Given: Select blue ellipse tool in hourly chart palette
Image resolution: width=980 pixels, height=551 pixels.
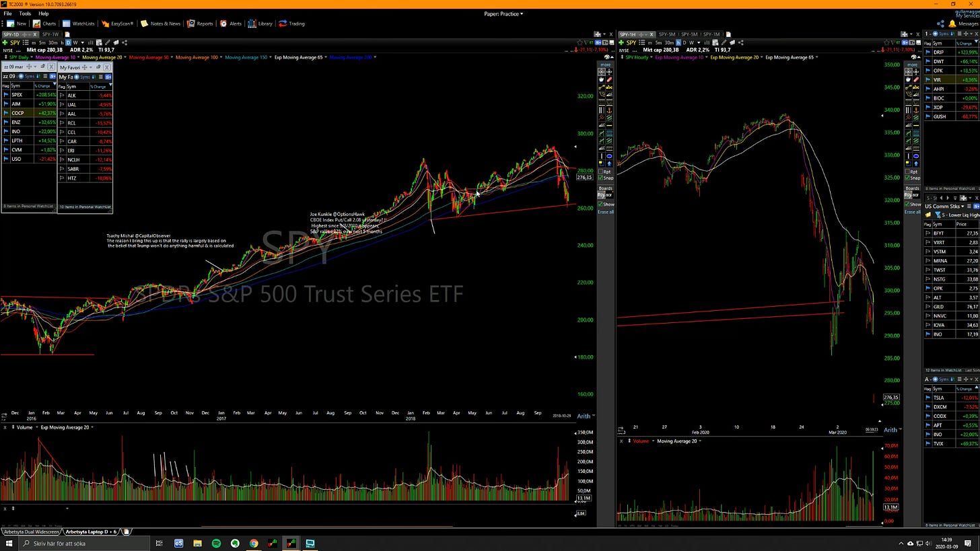Looking at the screenshot, I should (x=916, y=156).
